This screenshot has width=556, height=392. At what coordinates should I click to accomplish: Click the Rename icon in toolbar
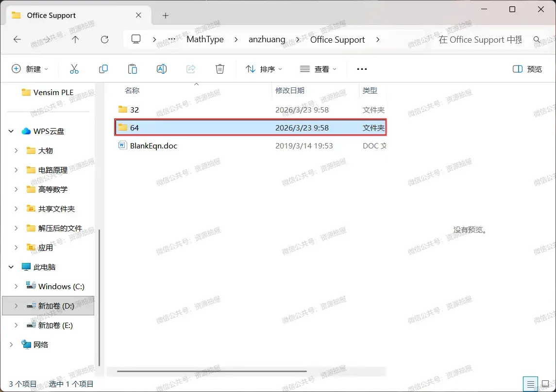[x=161, y=69]
